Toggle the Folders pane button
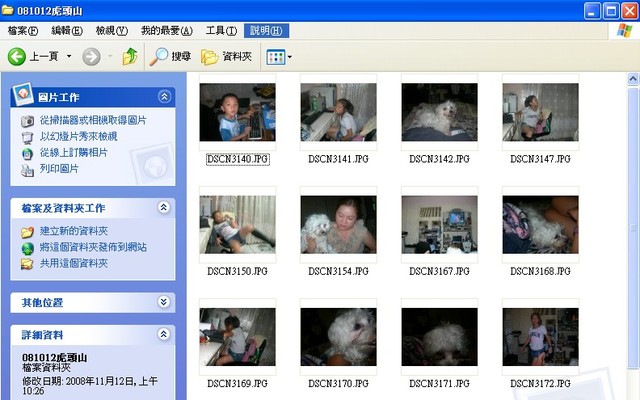 click(226, 57)
